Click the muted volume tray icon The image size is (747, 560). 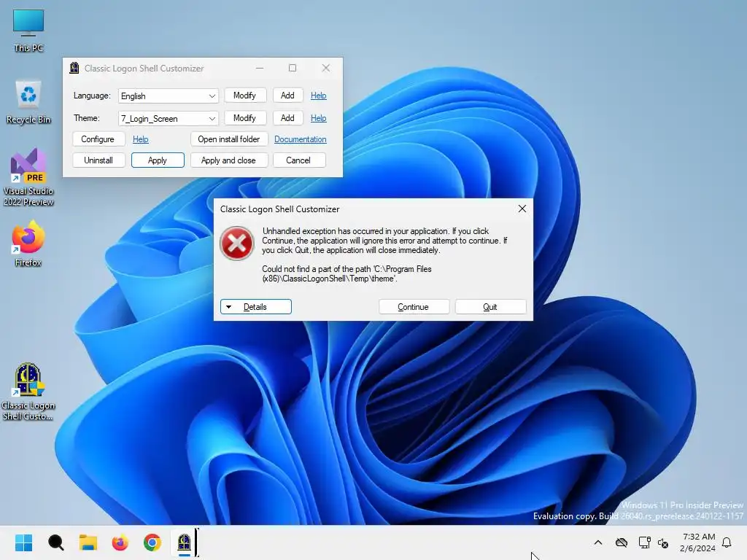click(663, 542)
